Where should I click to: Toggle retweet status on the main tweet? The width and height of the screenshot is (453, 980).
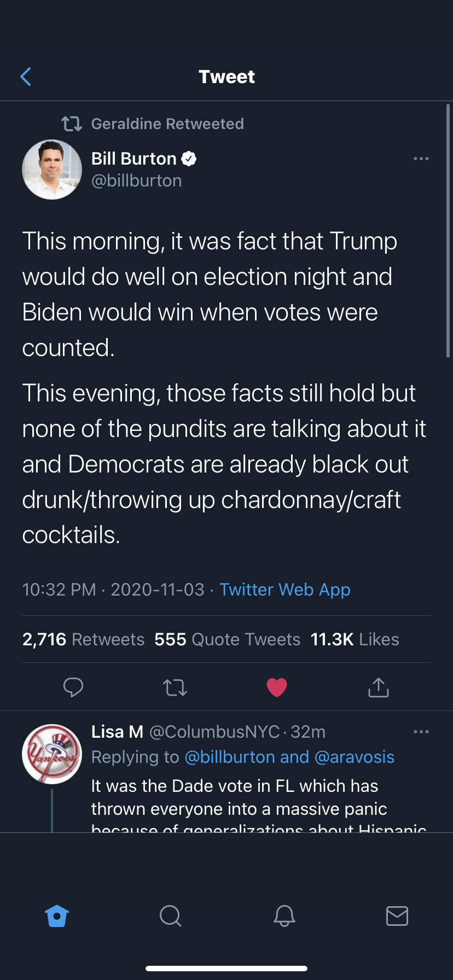175,687
